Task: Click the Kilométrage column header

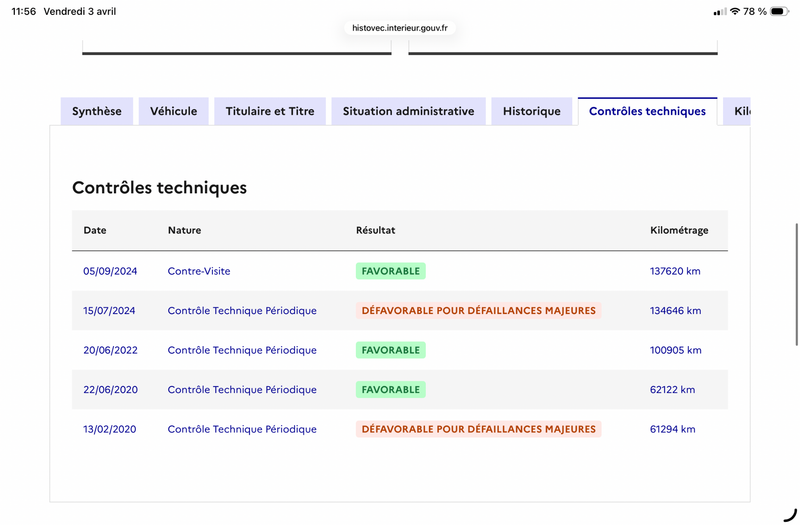Action: pyautogui.click(x=679, y=230)
